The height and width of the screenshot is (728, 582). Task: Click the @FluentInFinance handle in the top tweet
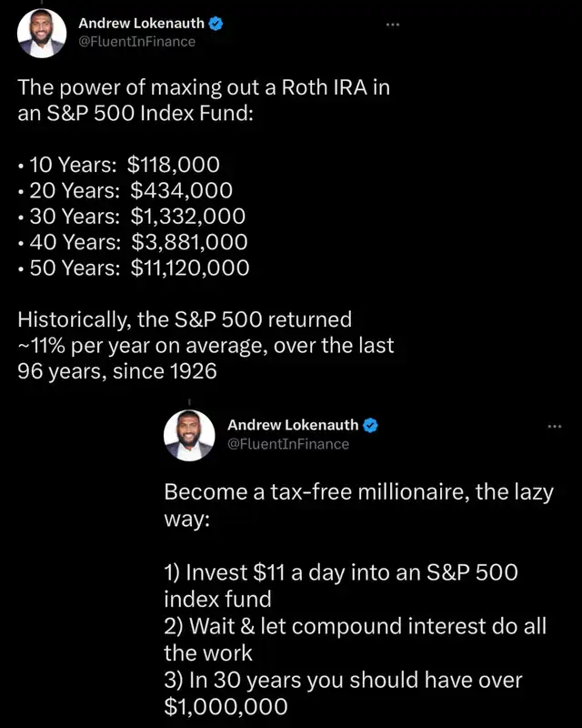coord(137,41)
